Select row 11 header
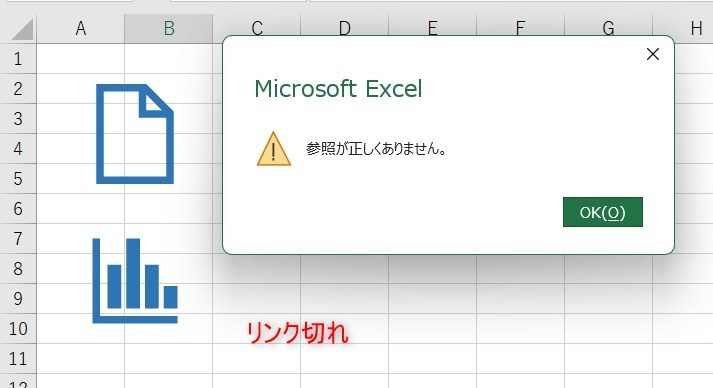The image size is (713, 388). click(18, 359)
